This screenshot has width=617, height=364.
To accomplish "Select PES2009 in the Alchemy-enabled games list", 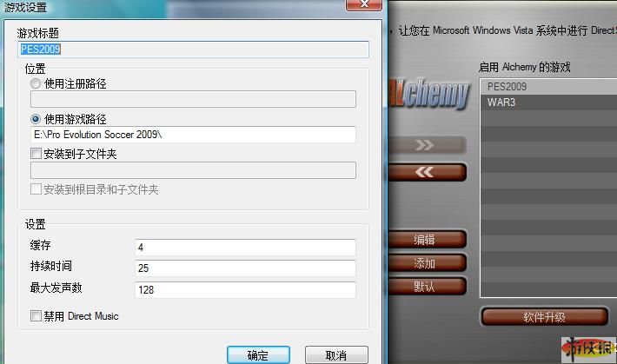I will [549, 87].
